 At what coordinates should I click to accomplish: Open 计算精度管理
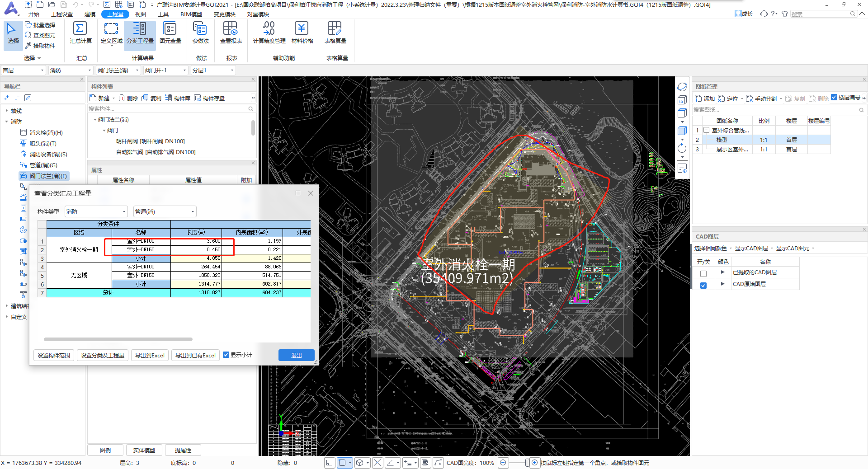[x=269, y=34]
